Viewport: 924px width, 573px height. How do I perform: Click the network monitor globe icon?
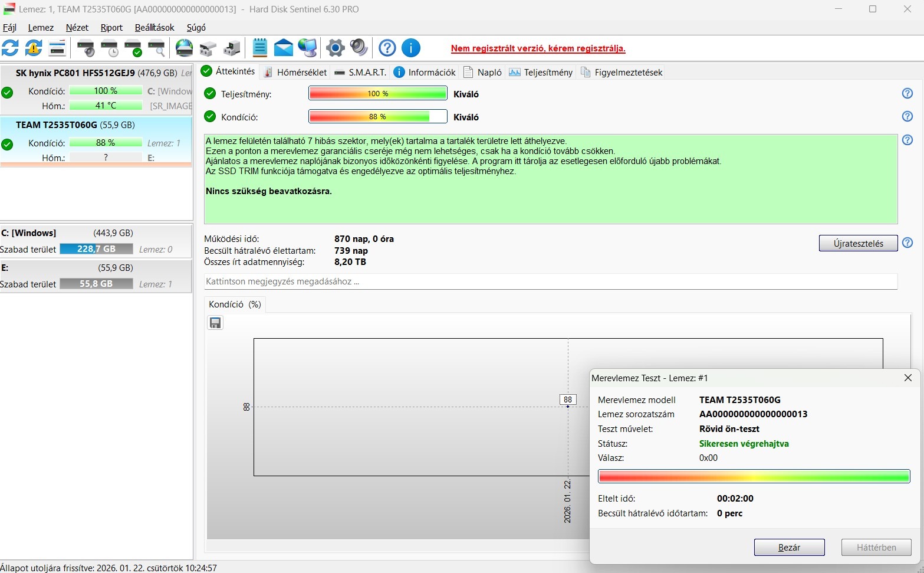tap(307, 48)
